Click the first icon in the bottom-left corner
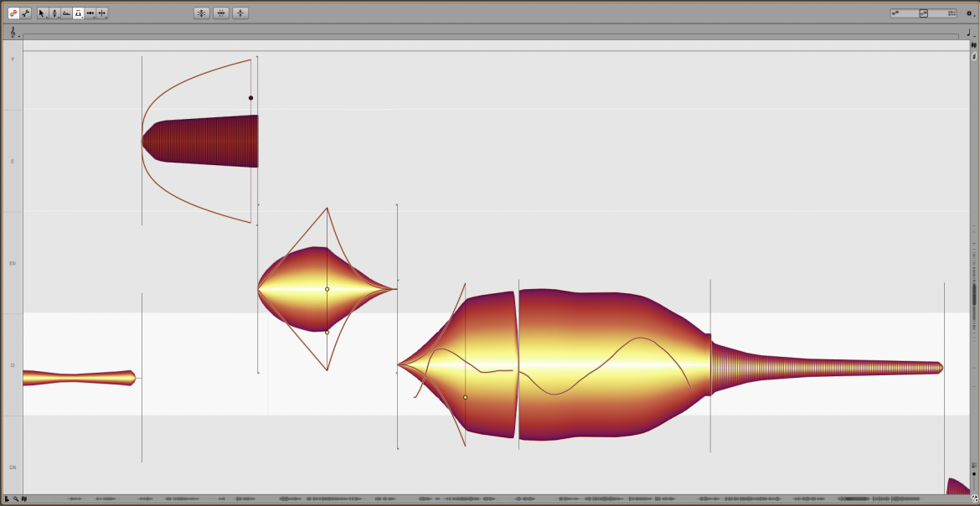Viewport: 980px width, 506px height. (7, 499)
